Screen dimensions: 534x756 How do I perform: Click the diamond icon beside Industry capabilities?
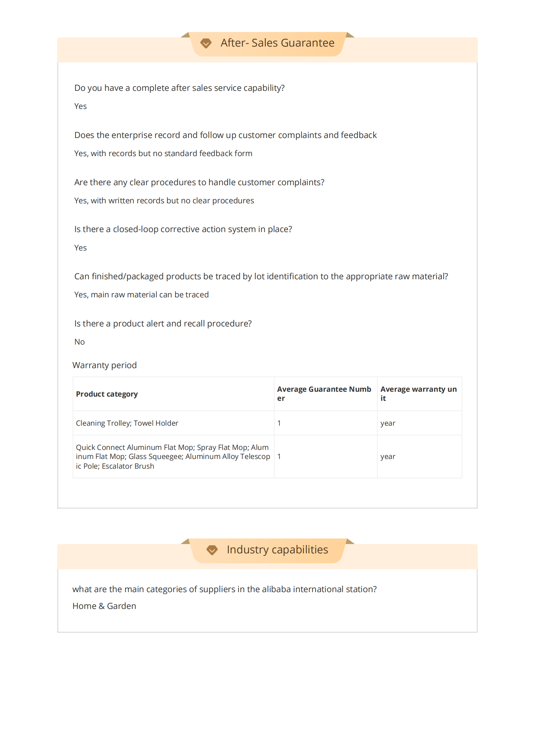point(212,550)
